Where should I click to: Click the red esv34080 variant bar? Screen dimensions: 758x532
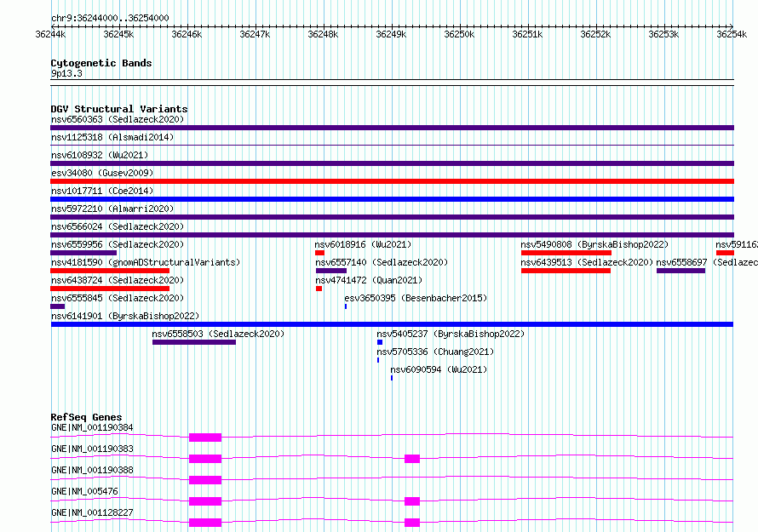pos(392,181)
